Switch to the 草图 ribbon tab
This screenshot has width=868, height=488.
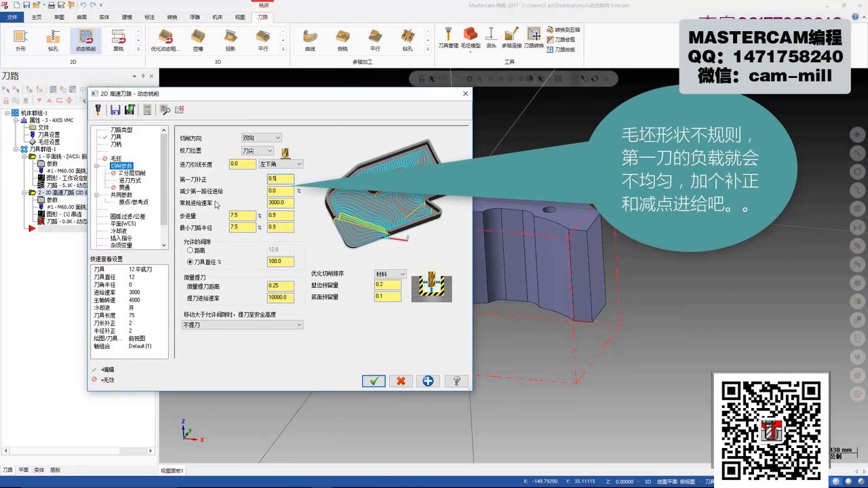click(x=59, y=17)
